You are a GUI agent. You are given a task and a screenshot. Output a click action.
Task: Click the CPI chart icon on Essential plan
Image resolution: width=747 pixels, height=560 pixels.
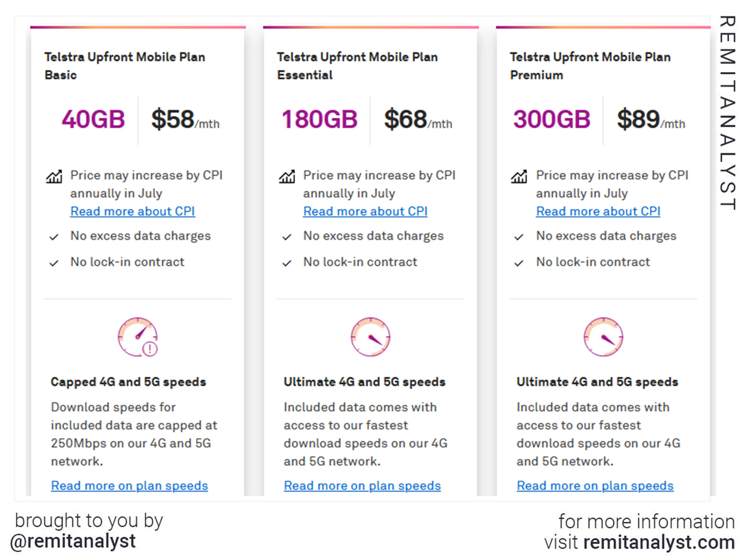287,176
